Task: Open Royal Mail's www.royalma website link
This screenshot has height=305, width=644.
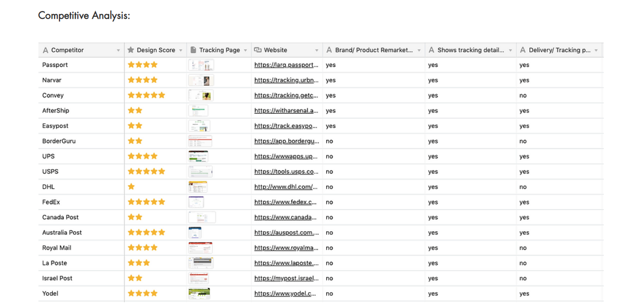Action: click(286, 248)
